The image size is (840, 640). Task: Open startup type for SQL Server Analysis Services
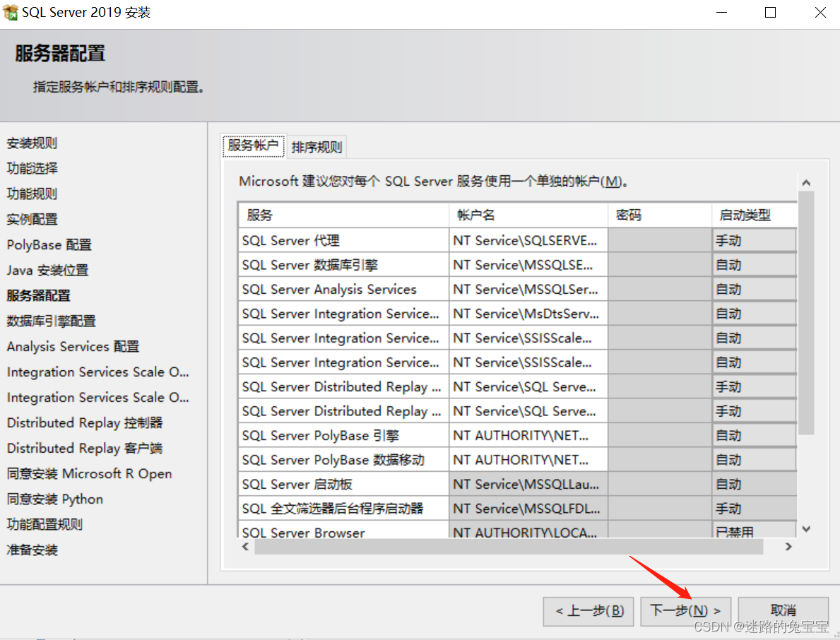(755, 289)
